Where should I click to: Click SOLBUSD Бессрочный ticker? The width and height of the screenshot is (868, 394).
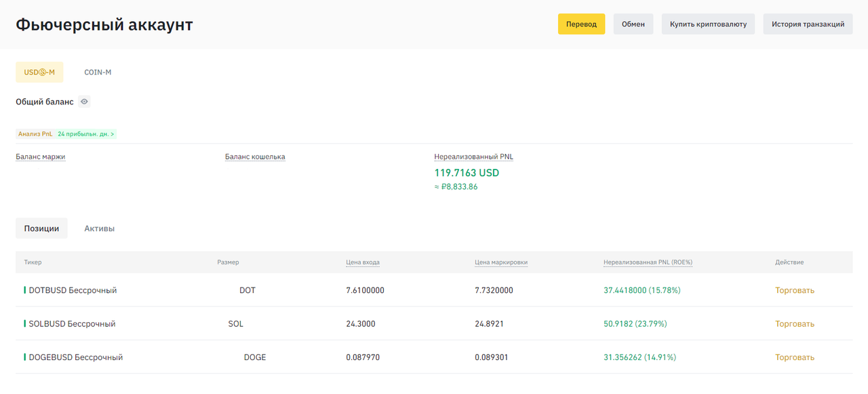tap(72, 324)
